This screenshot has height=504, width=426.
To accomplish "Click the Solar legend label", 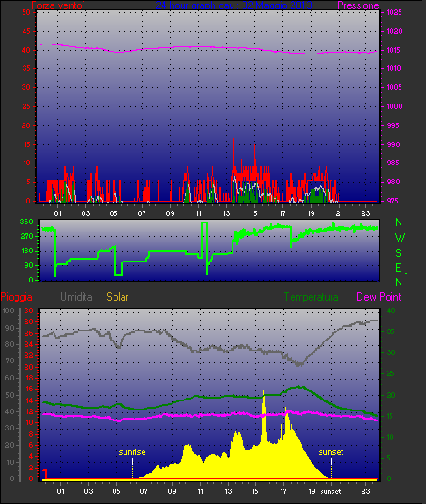I will coord(117,297).
